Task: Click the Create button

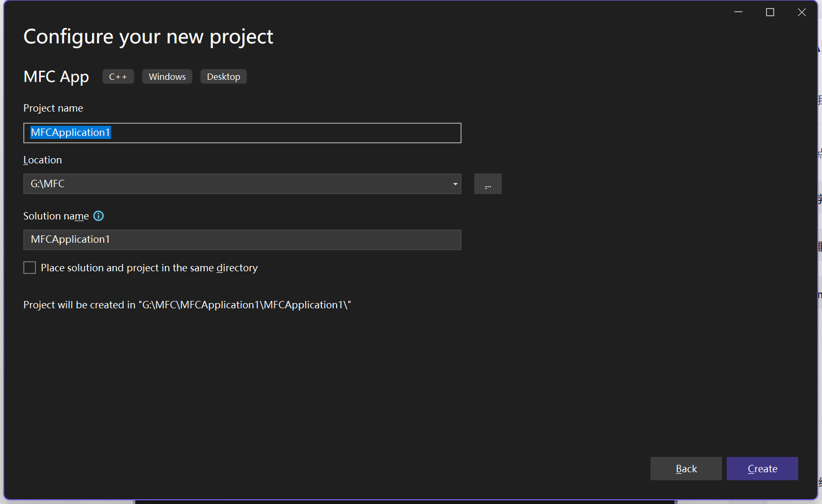Action: (762, 469)
